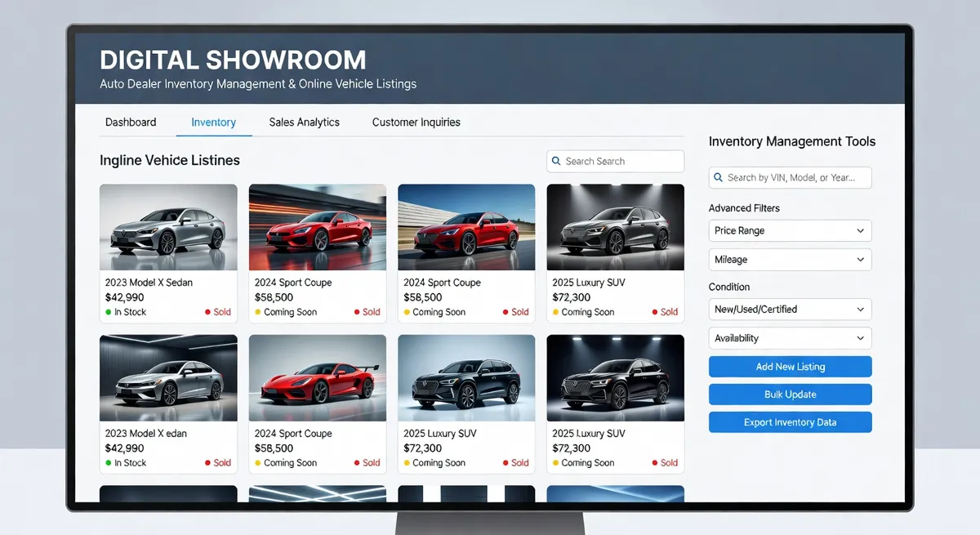The image size is (980, 535).
Task: Click the "Condition" label
Action: click(729, 287)
